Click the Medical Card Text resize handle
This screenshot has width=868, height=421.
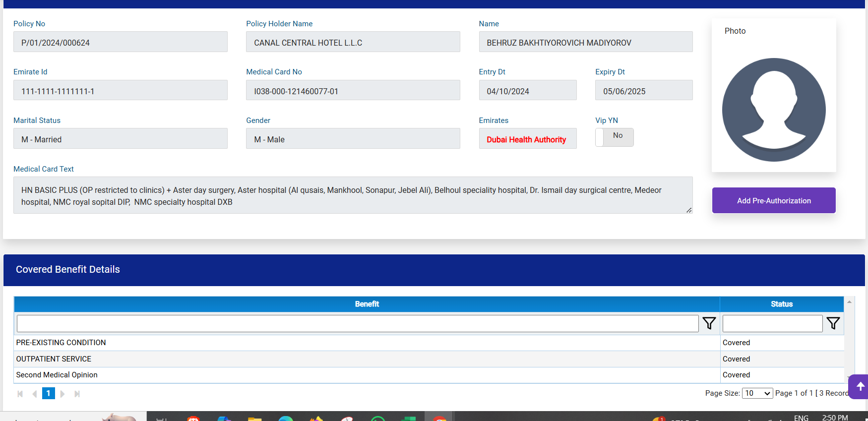[689, 210]
